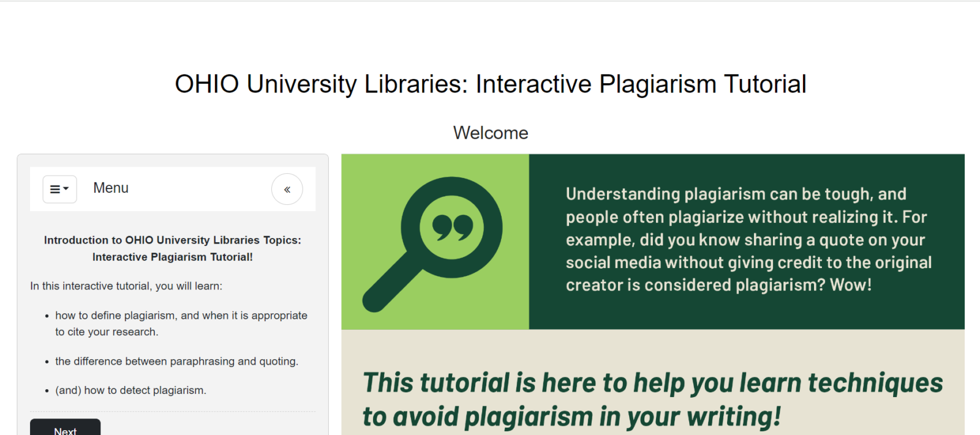Click 'This tutorial is here to help you' banner text
This screenshot has height=435, width=980.
click(x=653, y=400)
